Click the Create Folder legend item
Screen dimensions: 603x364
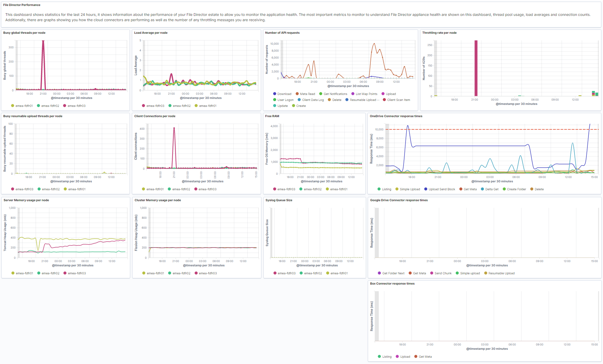tap(514, 189)
